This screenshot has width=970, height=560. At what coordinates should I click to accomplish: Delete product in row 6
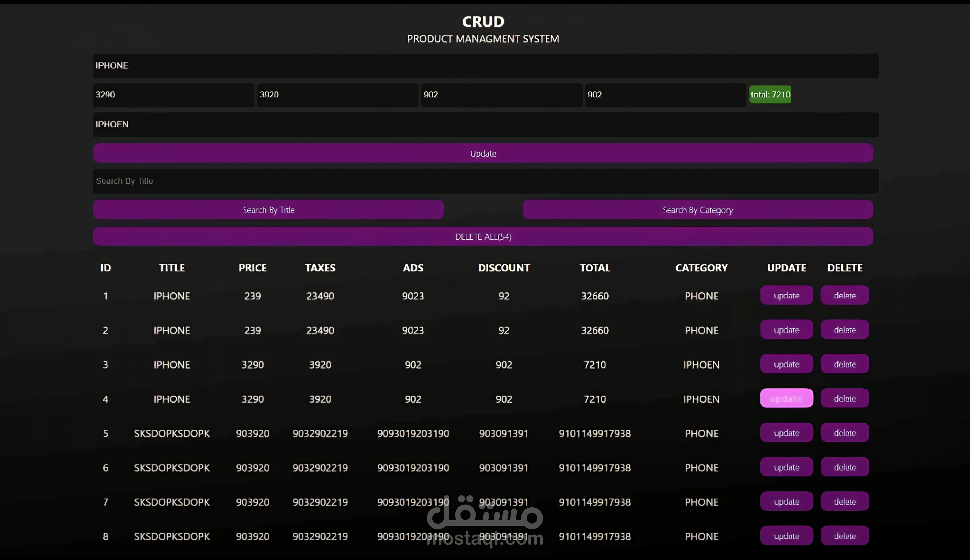[x=845, y=467]
